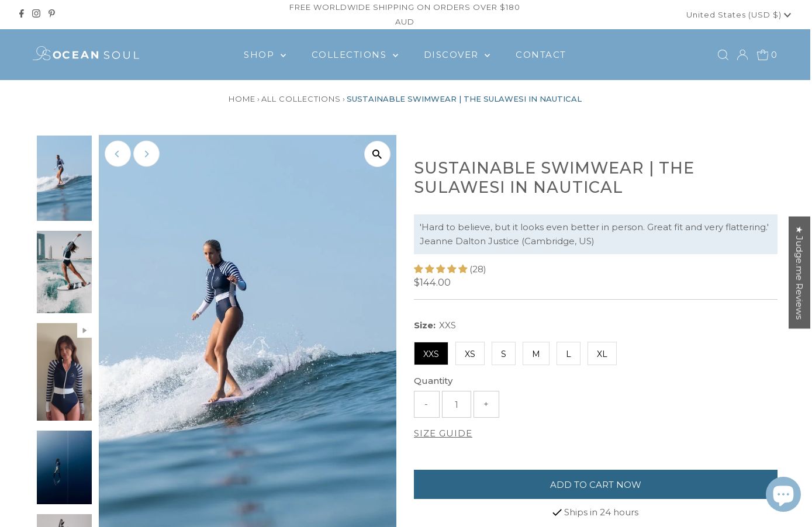Image resolution: width=812 pixels, height=527 pixels.
Task: Zoom product image with magnifier button
Action: tap(377, 154)
